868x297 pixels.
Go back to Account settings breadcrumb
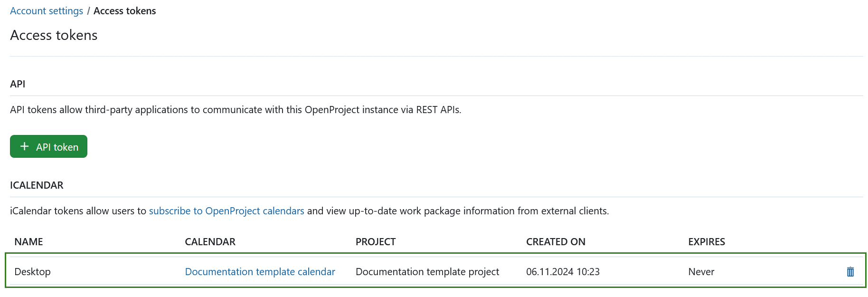[x=47, y=11]
